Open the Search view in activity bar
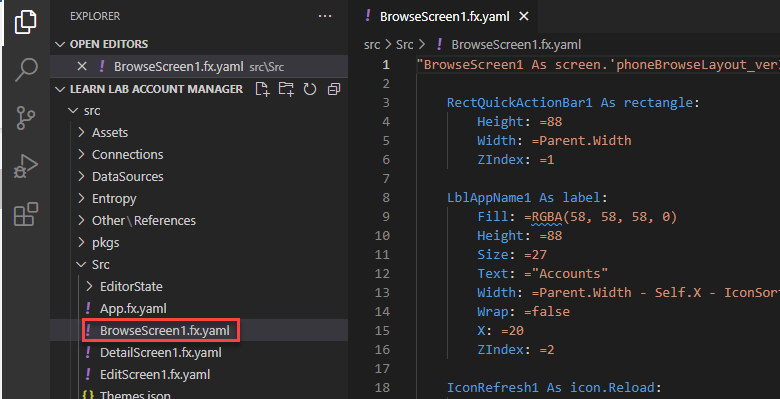780x399 pixels. tap(25, 70)
